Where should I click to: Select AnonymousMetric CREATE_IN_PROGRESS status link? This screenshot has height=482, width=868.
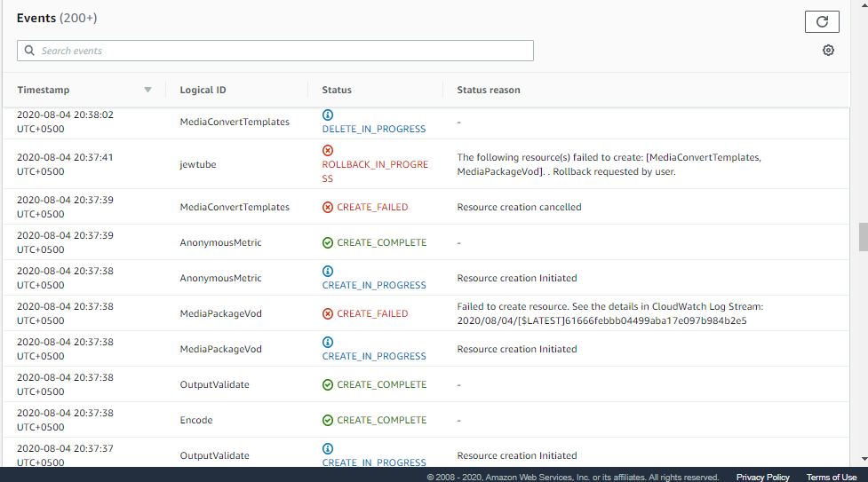[374, 285]
